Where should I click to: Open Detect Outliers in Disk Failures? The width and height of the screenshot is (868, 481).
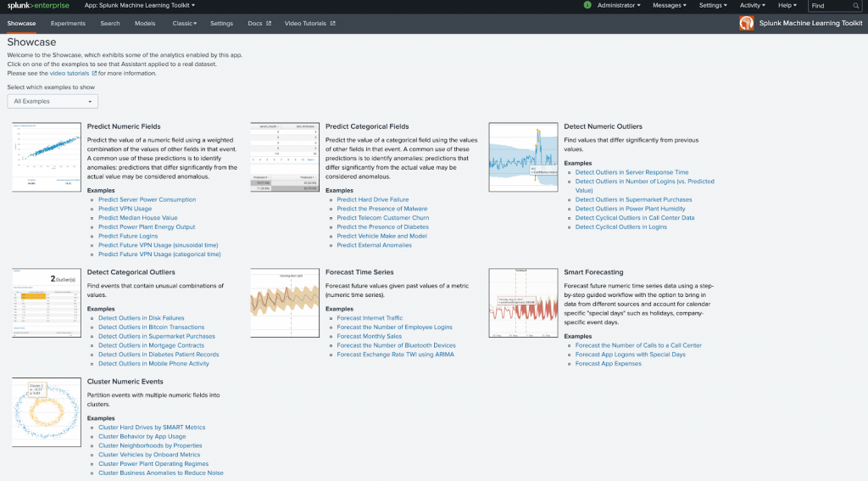click(142, 318)
